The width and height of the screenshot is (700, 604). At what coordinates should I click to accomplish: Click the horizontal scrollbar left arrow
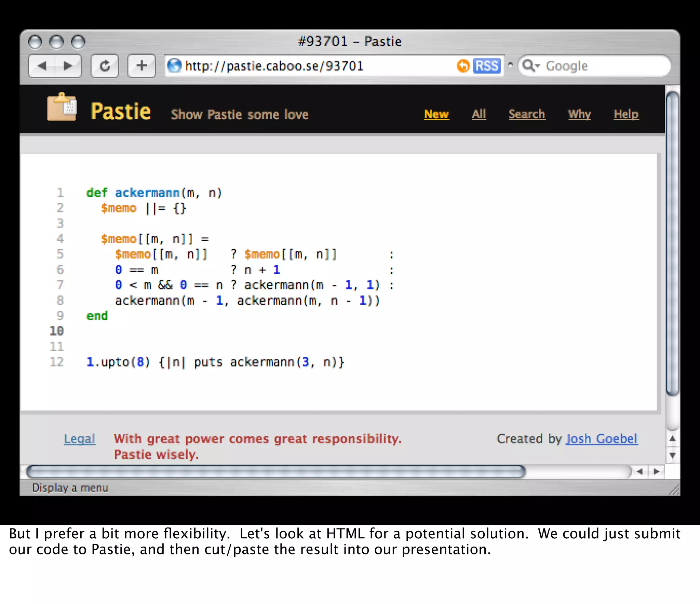tap(640, 472)
